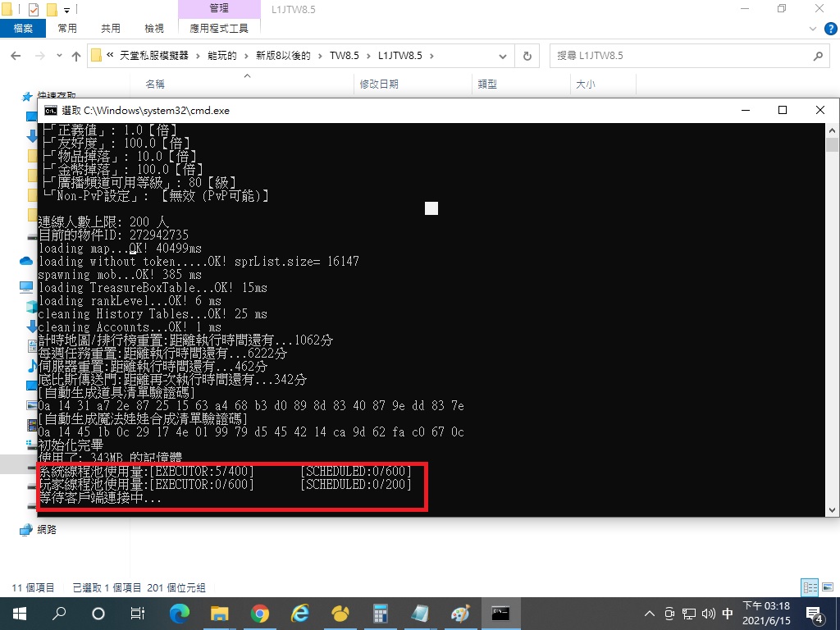This screenshot has width=840, height=630.
Task: Click the Meet Now tray icon
Action: pyautogui.click(x=669, y=614)
